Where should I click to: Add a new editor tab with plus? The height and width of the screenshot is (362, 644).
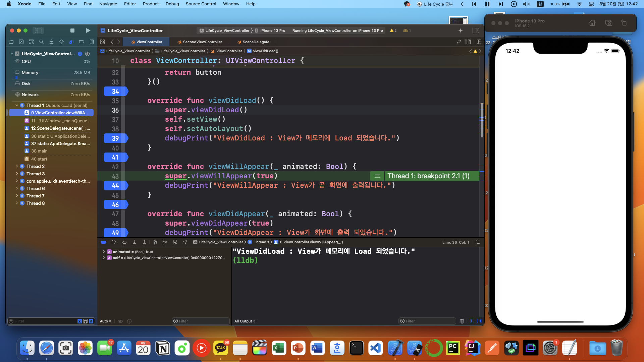coord(461,31)
